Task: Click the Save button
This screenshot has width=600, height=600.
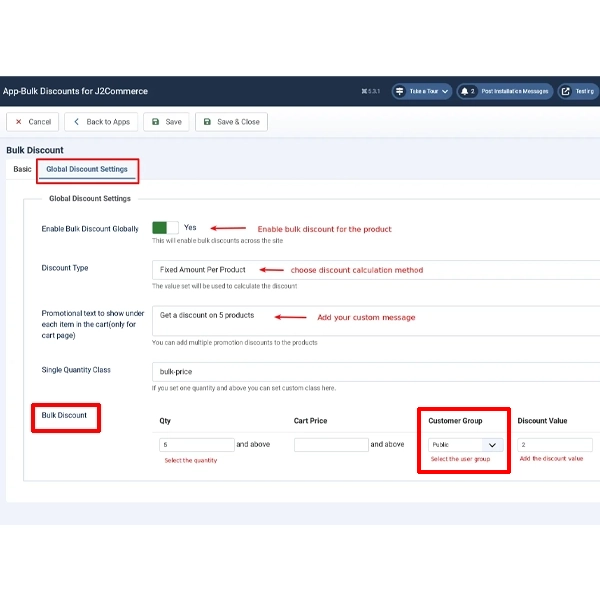Action: point(166,122)
